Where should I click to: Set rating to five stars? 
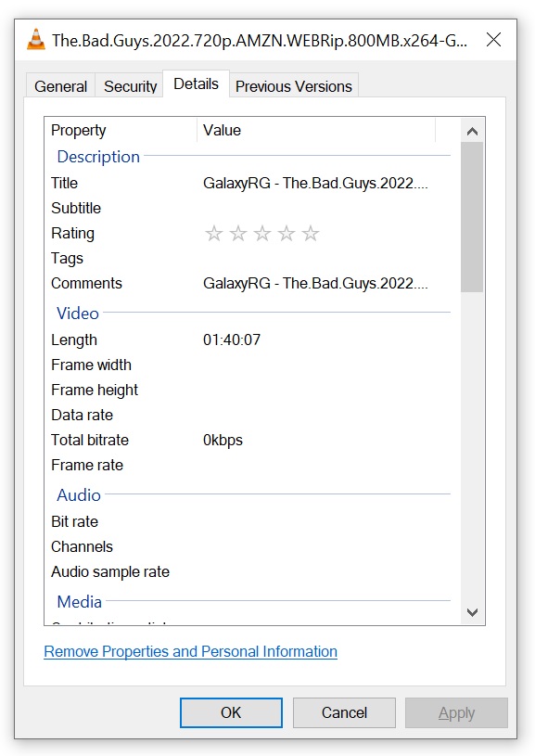(x=311, y=234)
